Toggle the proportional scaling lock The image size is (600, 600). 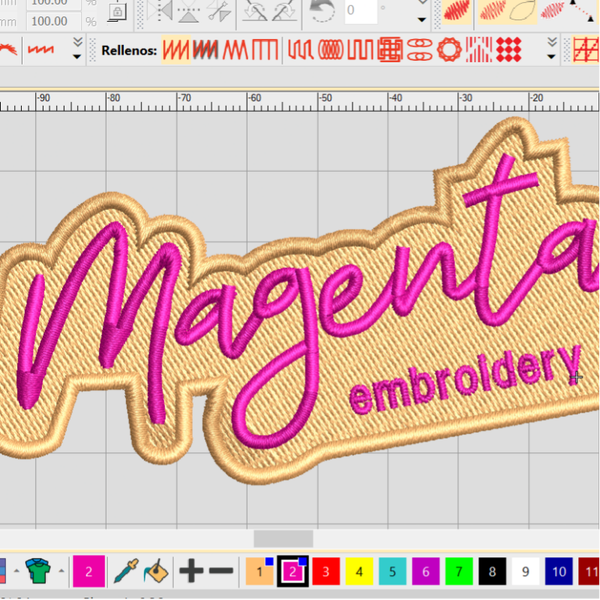117,11
